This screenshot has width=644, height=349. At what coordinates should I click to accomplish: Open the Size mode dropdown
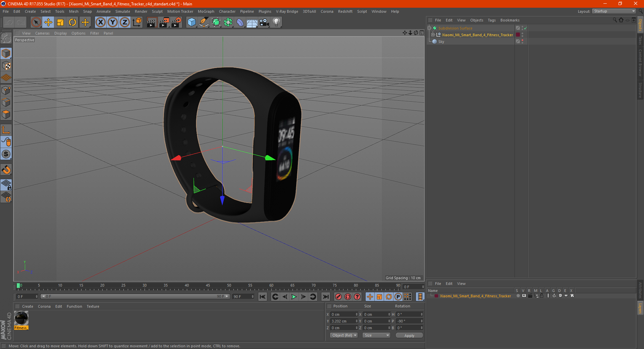pos(376,335)
